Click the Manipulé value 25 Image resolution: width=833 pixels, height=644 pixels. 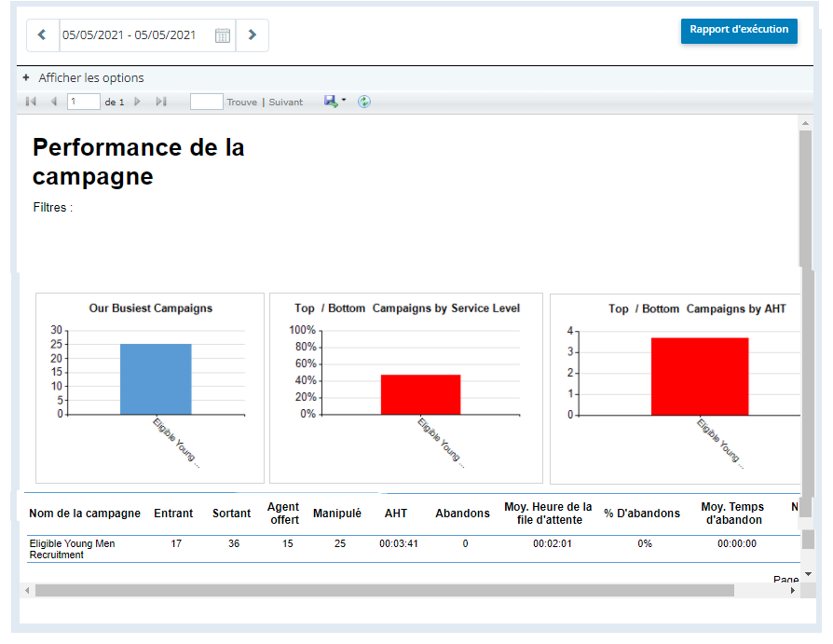[340, 543]
